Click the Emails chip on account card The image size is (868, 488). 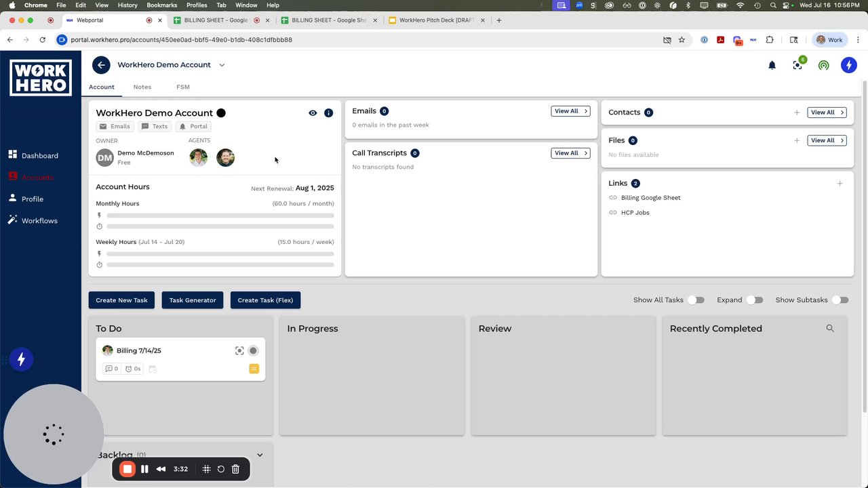(115, 126)
